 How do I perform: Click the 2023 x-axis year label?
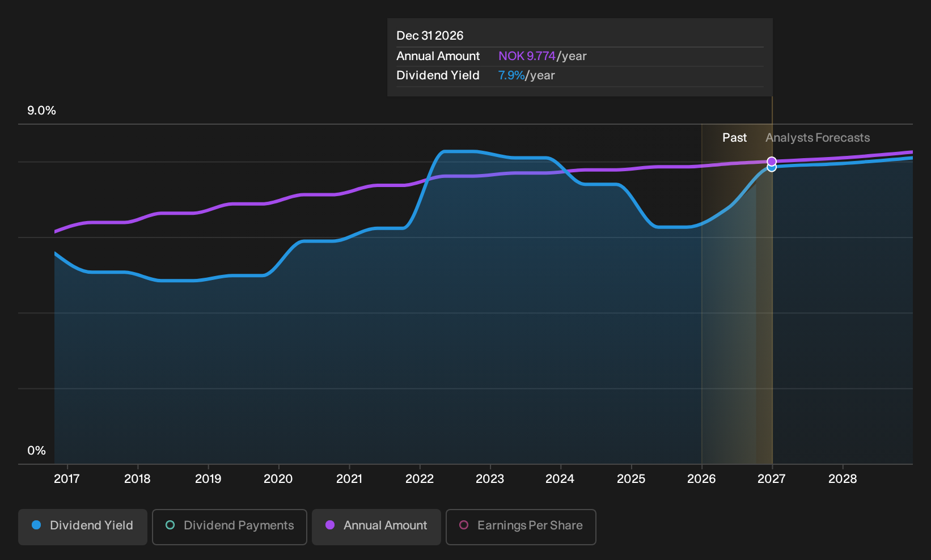click(490, 479)
